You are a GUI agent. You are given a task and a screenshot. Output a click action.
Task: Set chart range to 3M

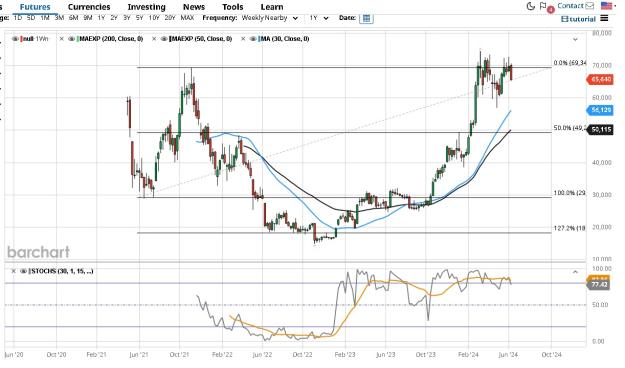[59, 18]
